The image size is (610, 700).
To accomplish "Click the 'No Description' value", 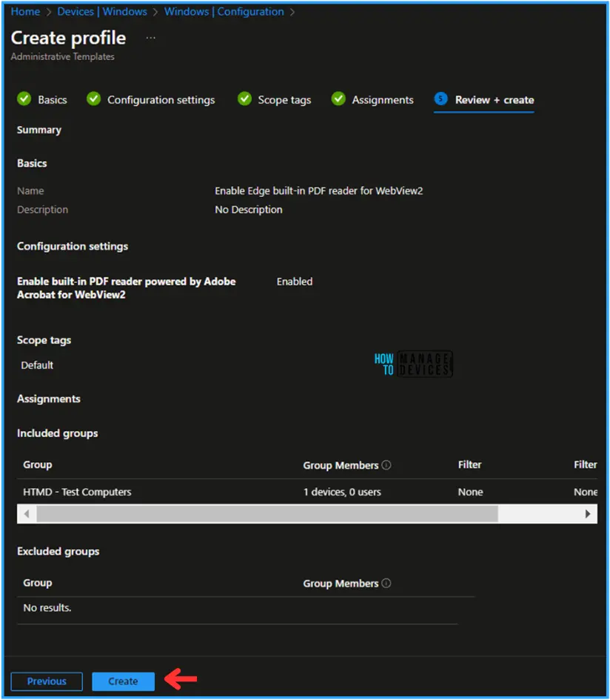I will click(249, 210).
